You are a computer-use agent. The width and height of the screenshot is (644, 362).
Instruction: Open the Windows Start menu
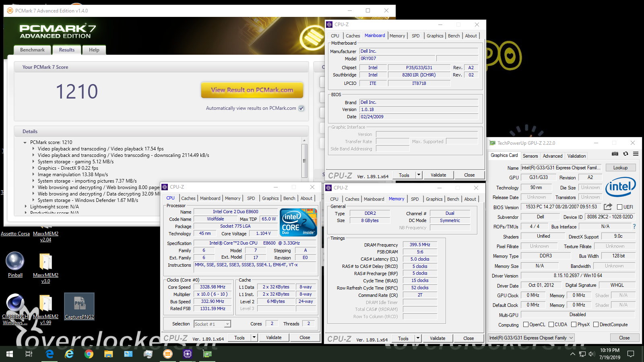click(10, 354)
